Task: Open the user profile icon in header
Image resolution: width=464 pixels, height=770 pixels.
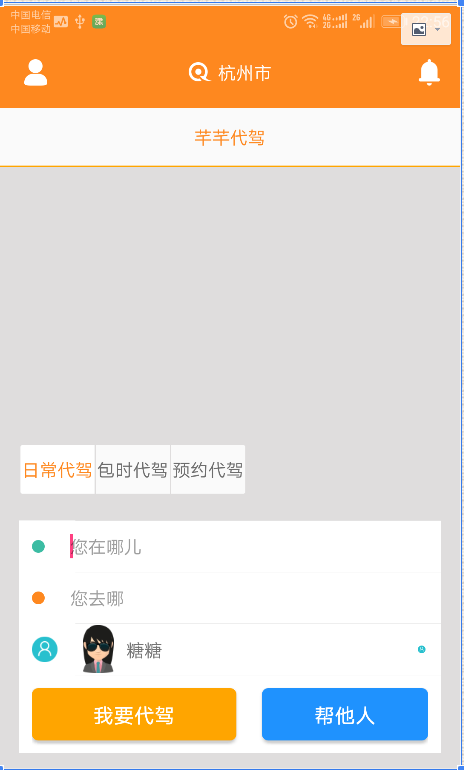Action: click(36, 73)
